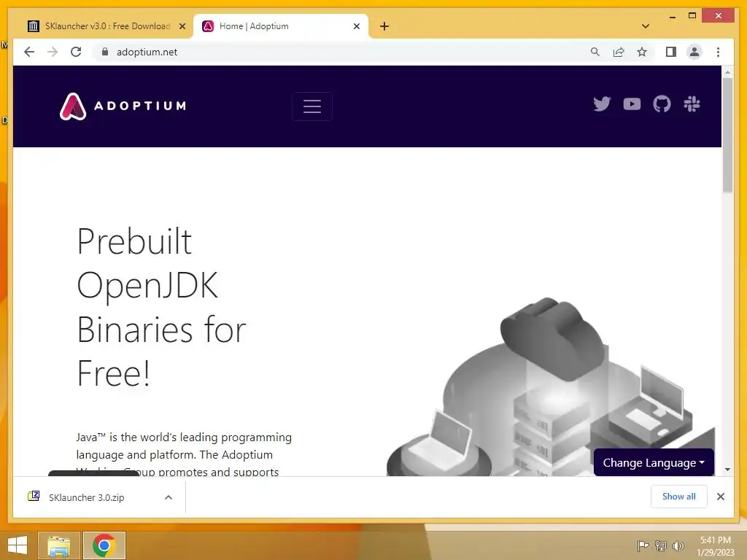747x560 pixels.
Task: Open the Chrome profile avatar
Action: (x=694, y=52)
